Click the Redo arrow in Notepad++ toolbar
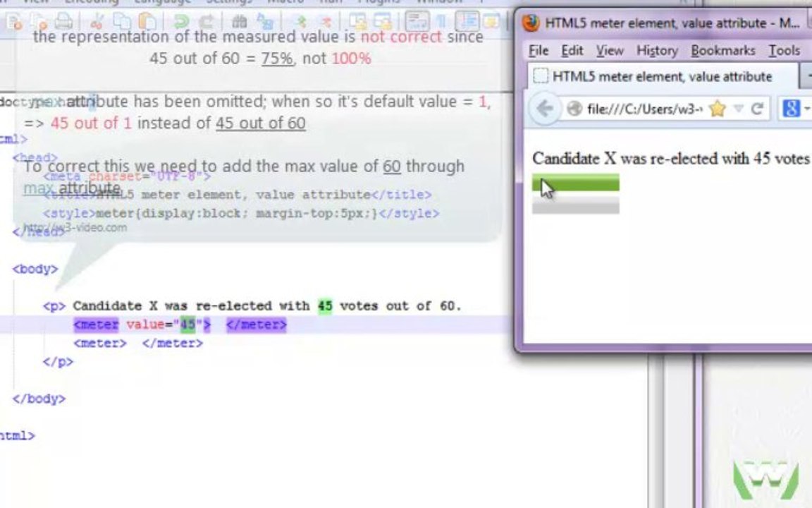Image resolution: width=812 pixels, height=508 pixels. coord(206,21)
